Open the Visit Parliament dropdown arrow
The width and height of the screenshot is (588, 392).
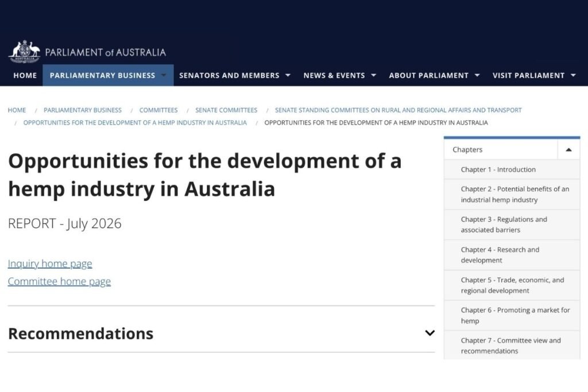(x=573, y=75)
